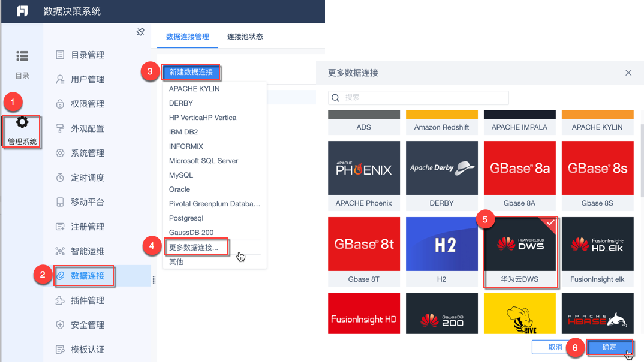This screenshot has width=644, height=364.
Task: Choose INFORMIX from dropdown list
Action: coord(186,146)
